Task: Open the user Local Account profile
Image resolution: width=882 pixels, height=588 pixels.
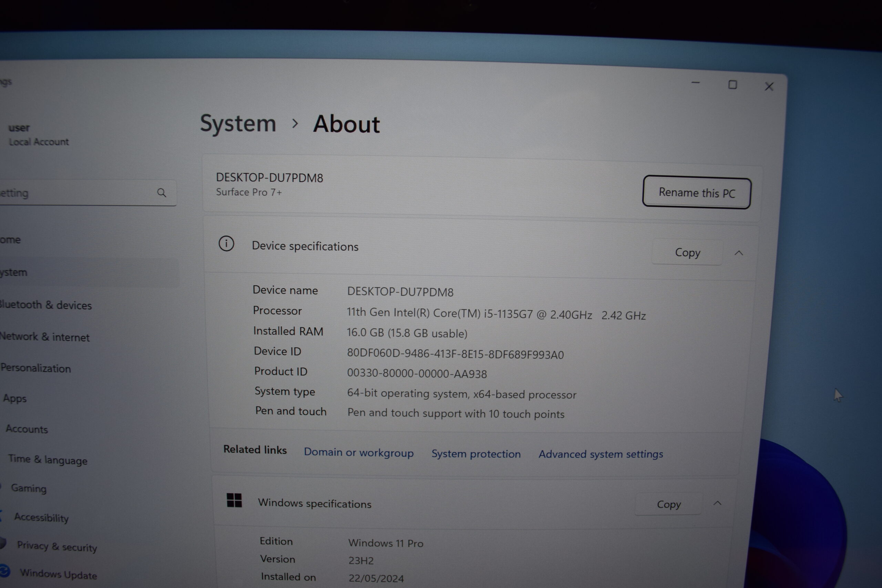Action: click(38, 134)
